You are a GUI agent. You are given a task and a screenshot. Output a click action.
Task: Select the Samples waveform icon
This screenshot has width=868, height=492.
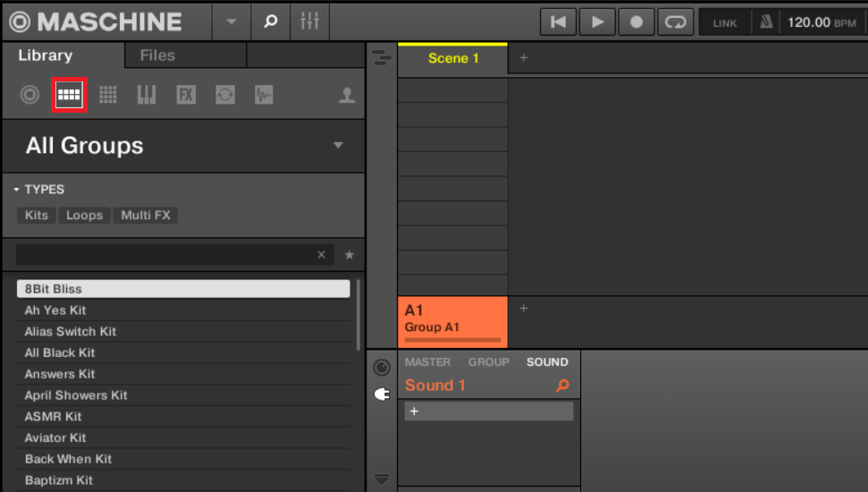pyautogui.click(x=264, y=95)
